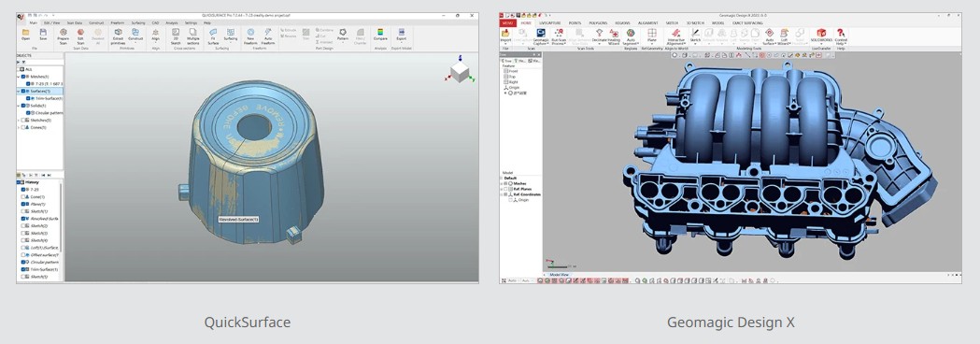Switch to the POLYGONS tab in Design X
Image resolution: width=980 pixels, height=344 pixels.
[598, 22]
